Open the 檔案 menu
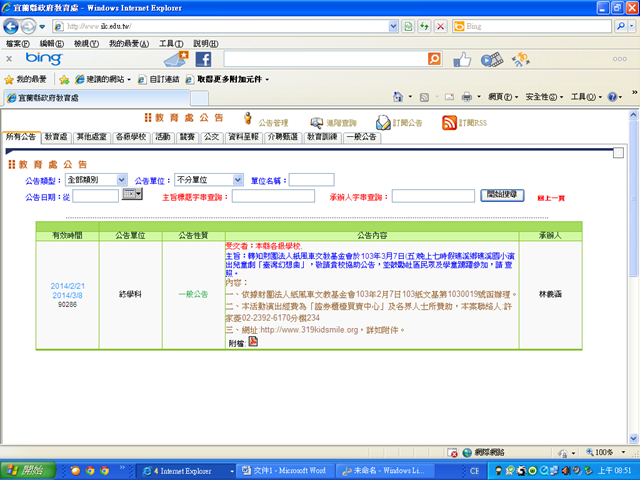The width and height of the screenshot is (640, 480). tap(18, 43)
